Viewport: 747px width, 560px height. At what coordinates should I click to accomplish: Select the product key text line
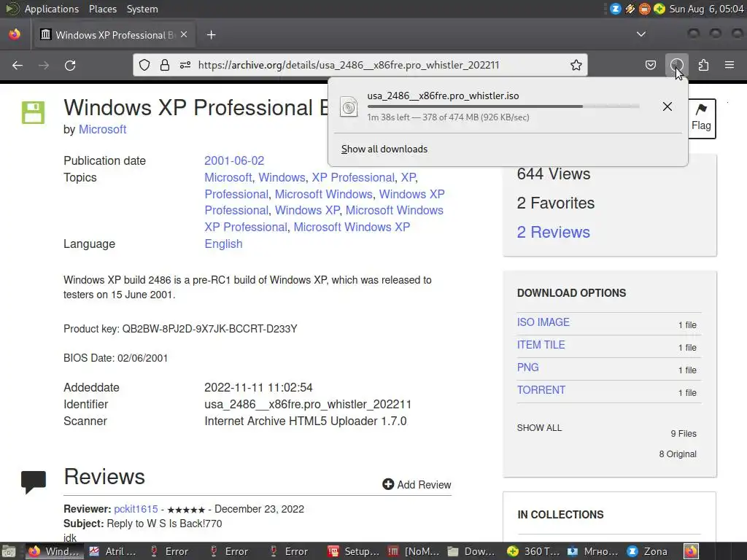(180, 329)
